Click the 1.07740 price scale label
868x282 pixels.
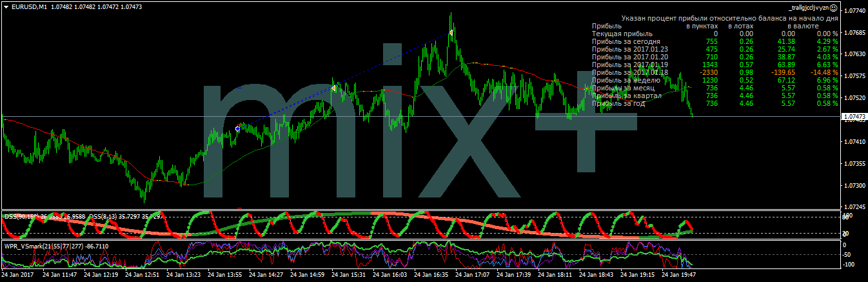pyautogui.click(x=854, y=11)
